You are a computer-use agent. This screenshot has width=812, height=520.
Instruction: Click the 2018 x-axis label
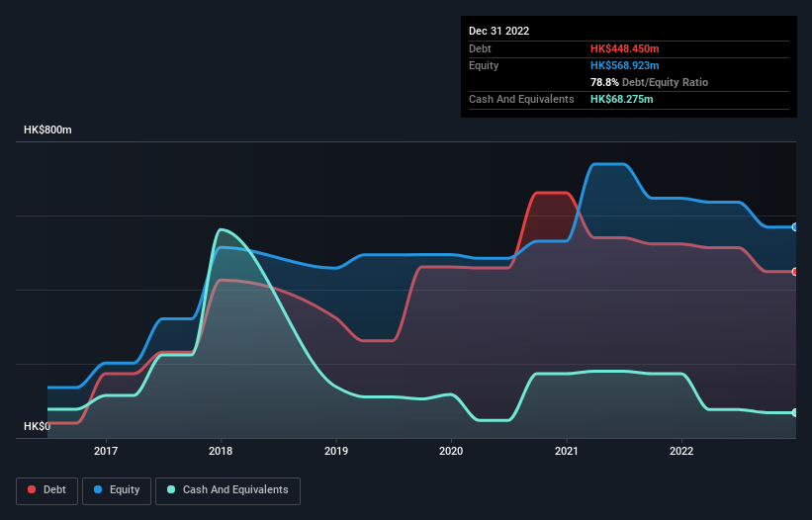(221, 451)
